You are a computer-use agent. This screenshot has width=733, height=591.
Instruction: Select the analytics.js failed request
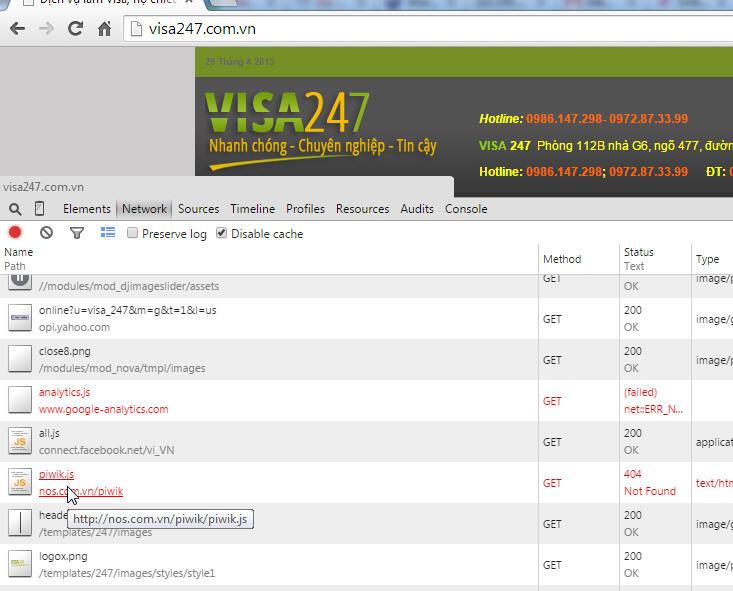[x=64, y=393]
